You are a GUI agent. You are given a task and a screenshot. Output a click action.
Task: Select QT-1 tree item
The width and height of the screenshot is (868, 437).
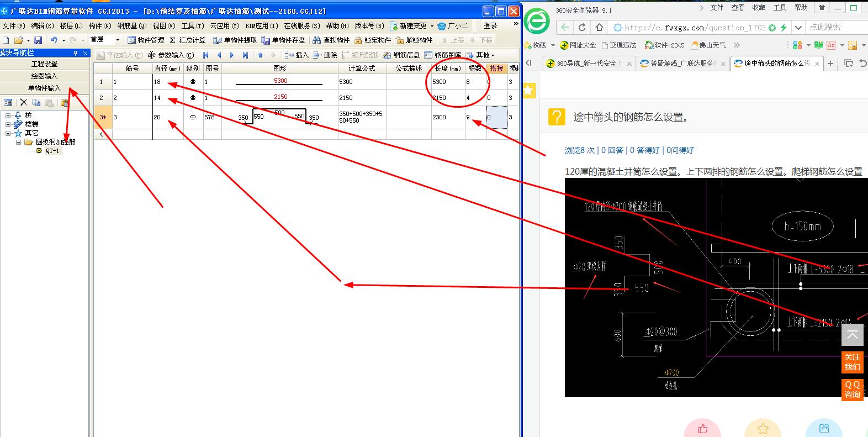point(52,151)
